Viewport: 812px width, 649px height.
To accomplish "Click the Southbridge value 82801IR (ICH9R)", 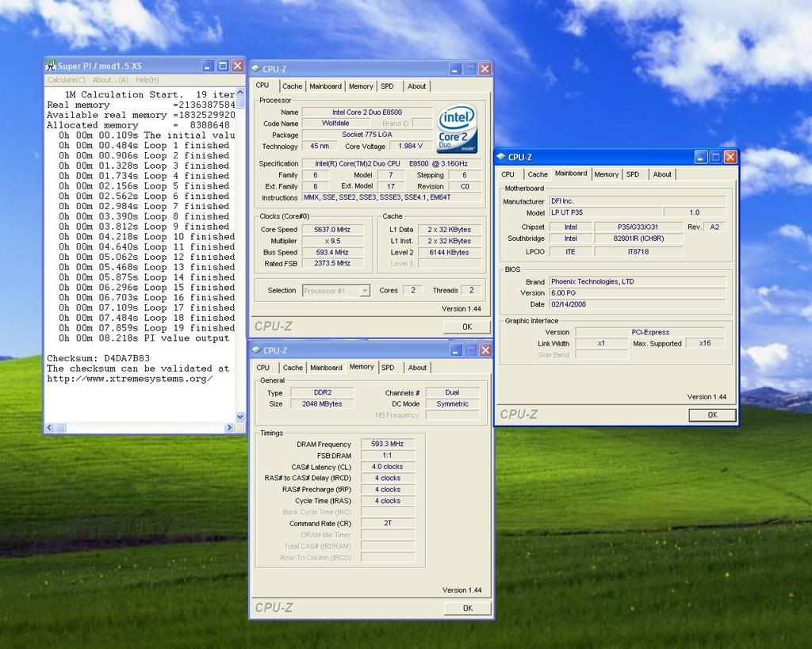I will click(638, 239).
